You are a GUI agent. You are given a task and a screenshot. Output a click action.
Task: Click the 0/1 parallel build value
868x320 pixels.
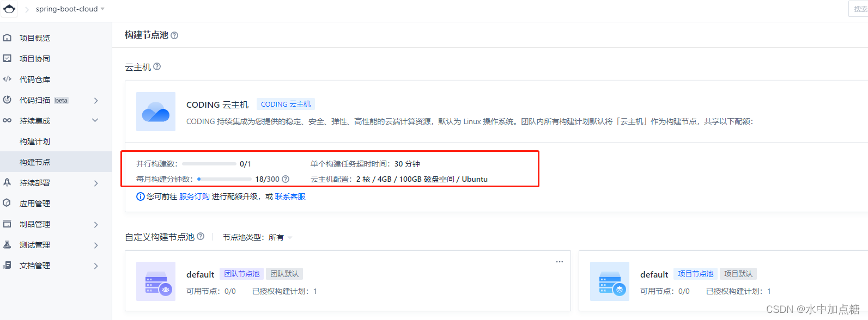(245, 164)
